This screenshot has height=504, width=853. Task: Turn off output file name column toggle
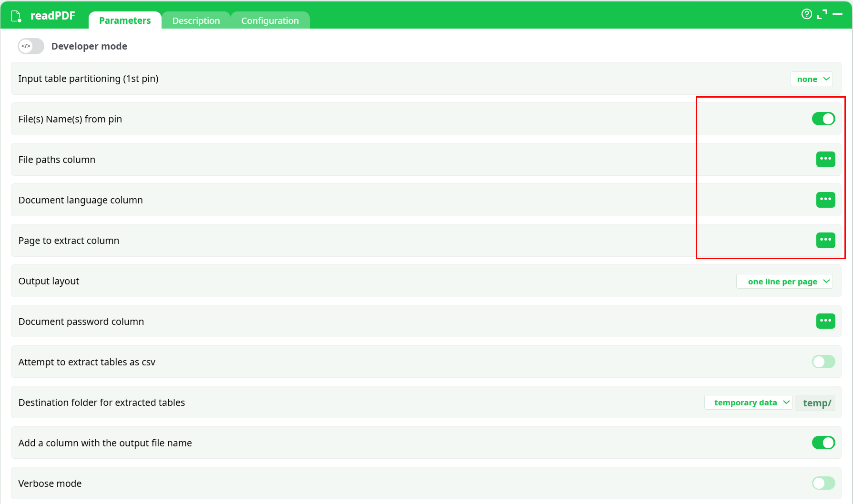pyautogui.click(x=823, y=443)
